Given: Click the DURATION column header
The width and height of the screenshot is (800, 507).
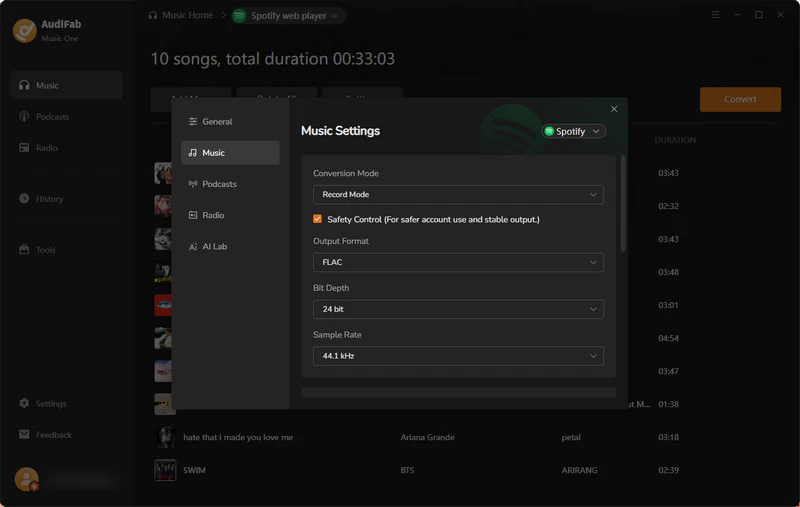Looking at the screenshot, I should coord(674,140).
